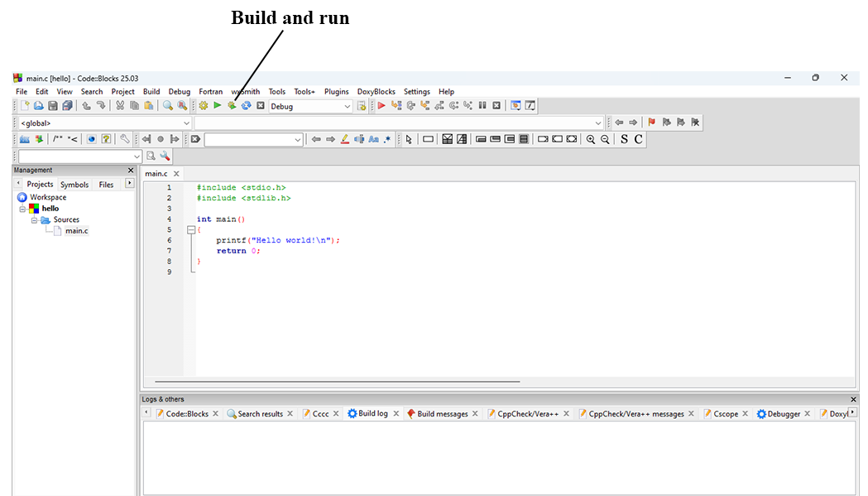The image size is (868, 496).
Task: Open the Debug build target dropdown
Action: click(348, 106)
